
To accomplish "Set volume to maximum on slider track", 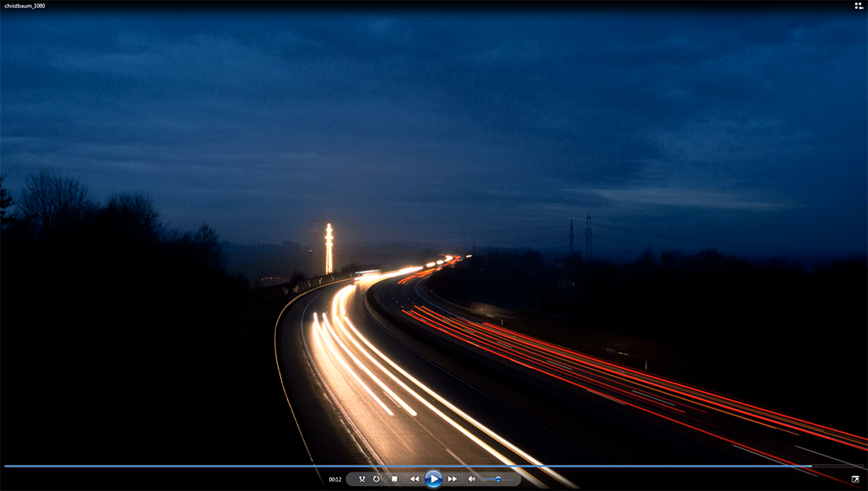I will (510, 479).
